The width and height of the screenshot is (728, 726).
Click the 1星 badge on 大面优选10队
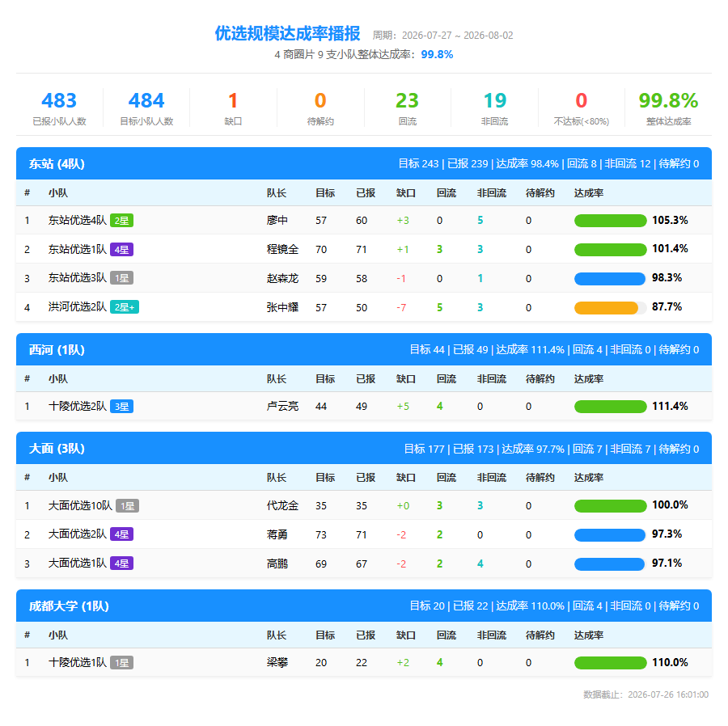click(127, 505)
